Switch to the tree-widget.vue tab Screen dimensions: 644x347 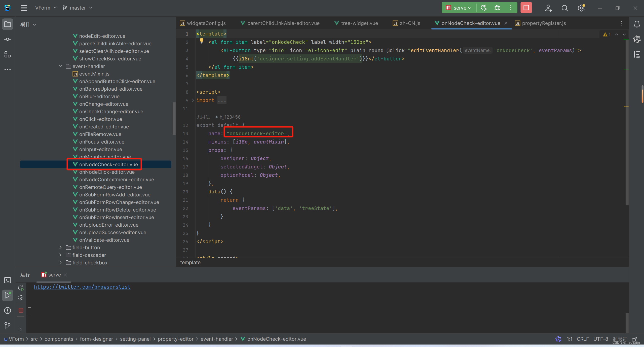click(x=359, y=23)
